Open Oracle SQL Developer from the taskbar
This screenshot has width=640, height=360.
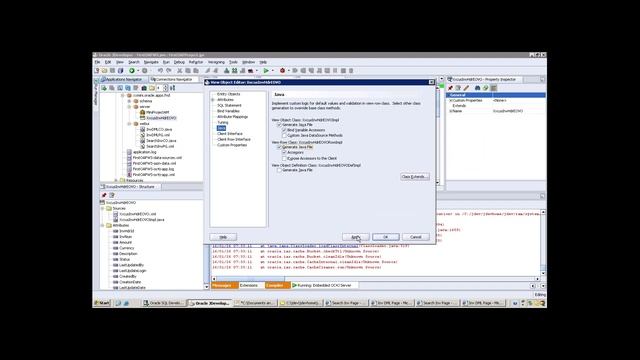163,303
